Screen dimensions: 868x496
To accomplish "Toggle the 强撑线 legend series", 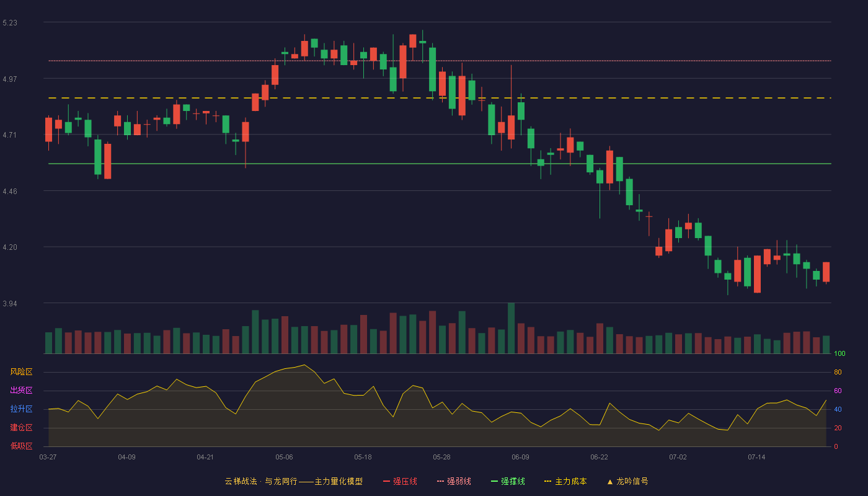I will pyautogui.click(x=508, y=481).
